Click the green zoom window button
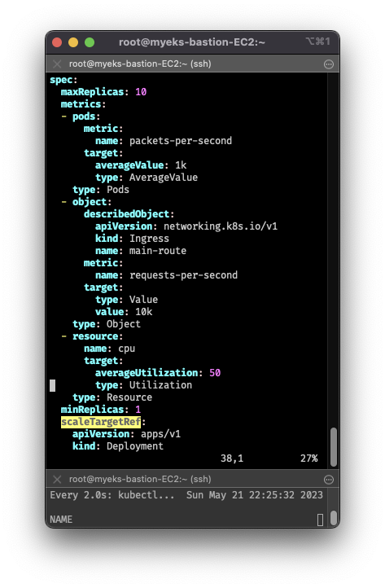This screenshot has height=588, width=385. [x=90, y=42]
